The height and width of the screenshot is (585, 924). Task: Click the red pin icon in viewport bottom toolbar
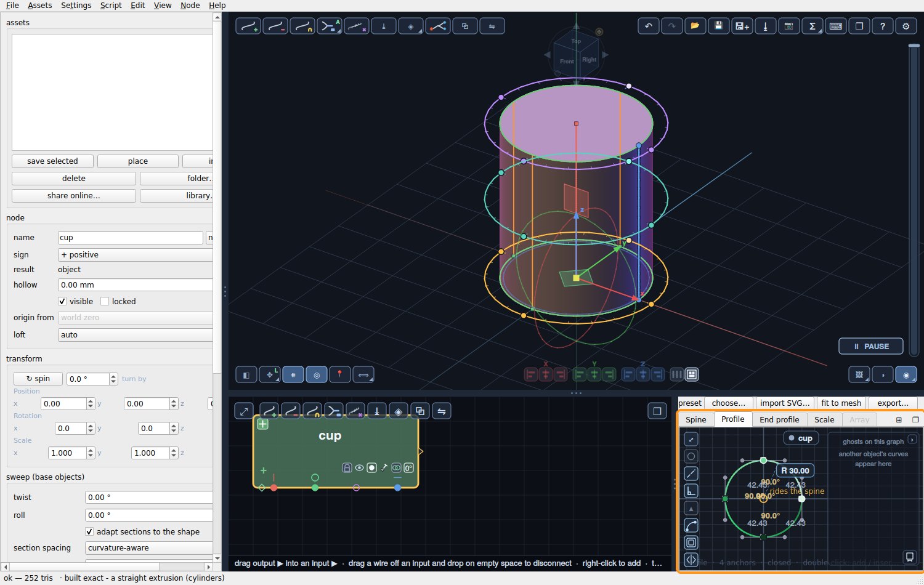pyautogui.click(x=339, y=374)
